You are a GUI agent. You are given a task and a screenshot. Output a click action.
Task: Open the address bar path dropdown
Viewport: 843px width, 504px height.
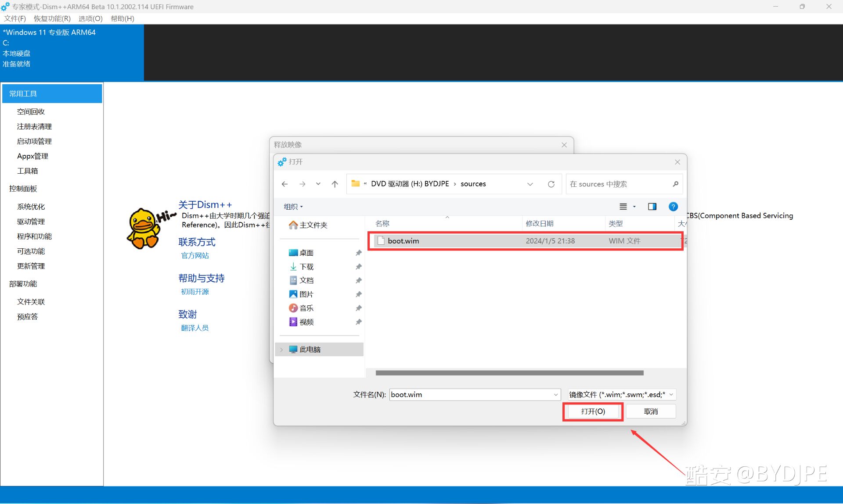(530, 184)
